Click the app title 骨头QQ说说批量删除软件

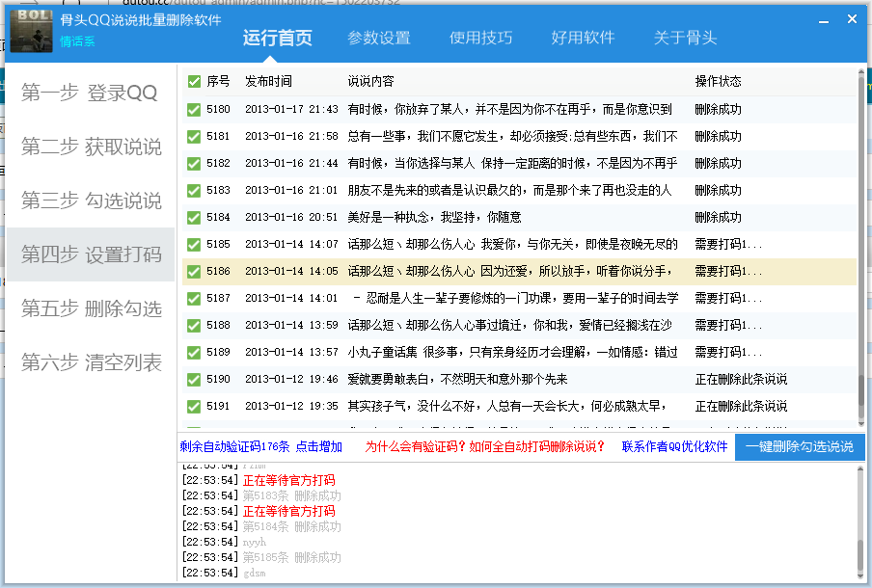point(141,20)
